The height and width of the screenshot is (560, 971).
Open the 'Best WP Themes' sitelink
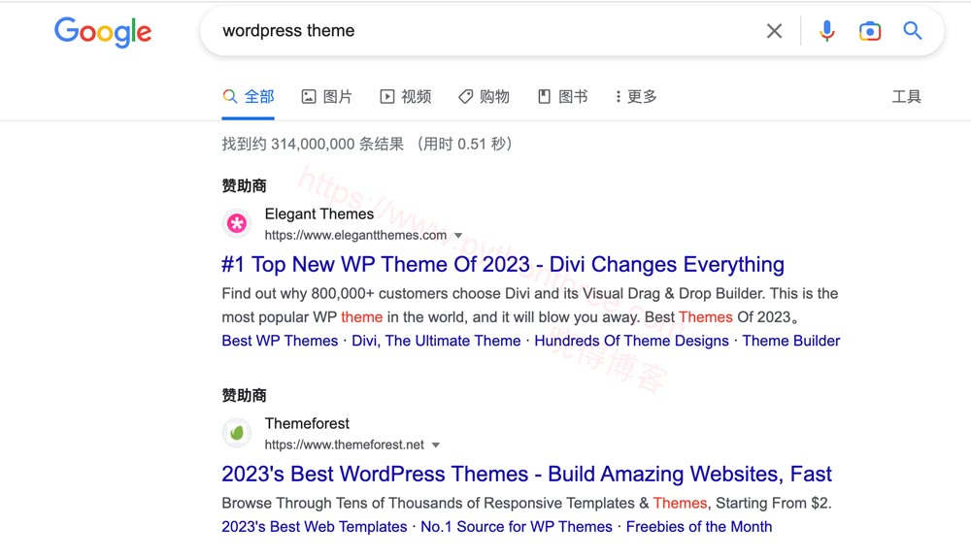280,341
